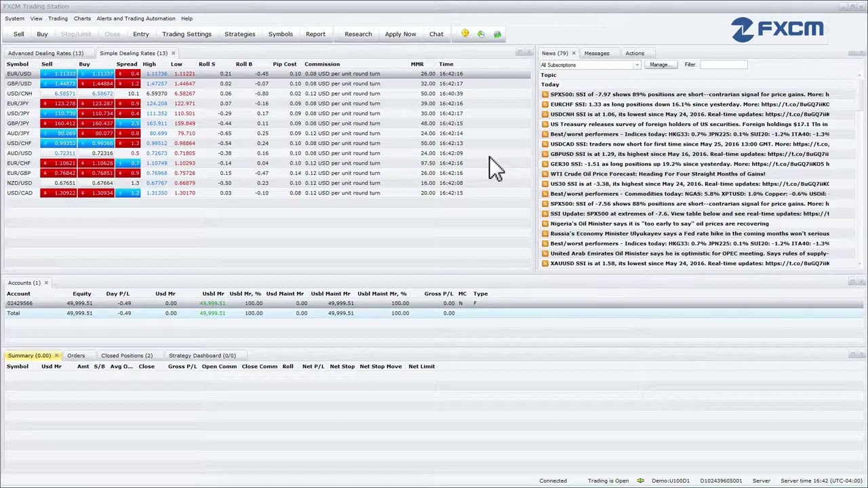Click USD/CAD red buy price cell
868x488 pixels.
point(96,193)
